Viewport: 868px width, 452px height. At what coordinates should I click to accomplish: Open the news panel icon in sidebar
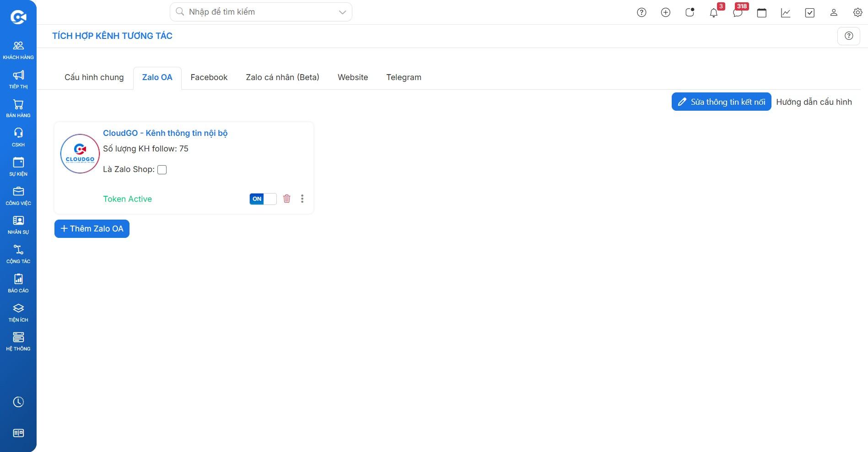(x=18, y=433)
